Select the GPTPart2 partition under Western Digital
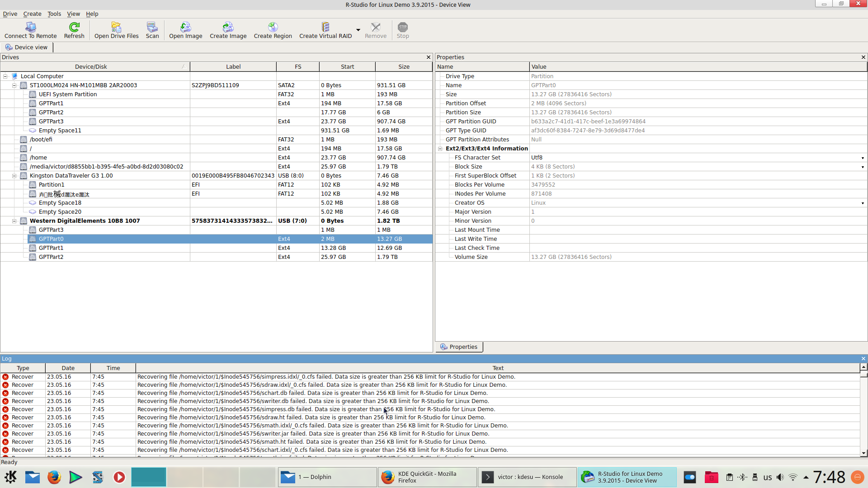The image size is (868, 488). coord(51,257)
